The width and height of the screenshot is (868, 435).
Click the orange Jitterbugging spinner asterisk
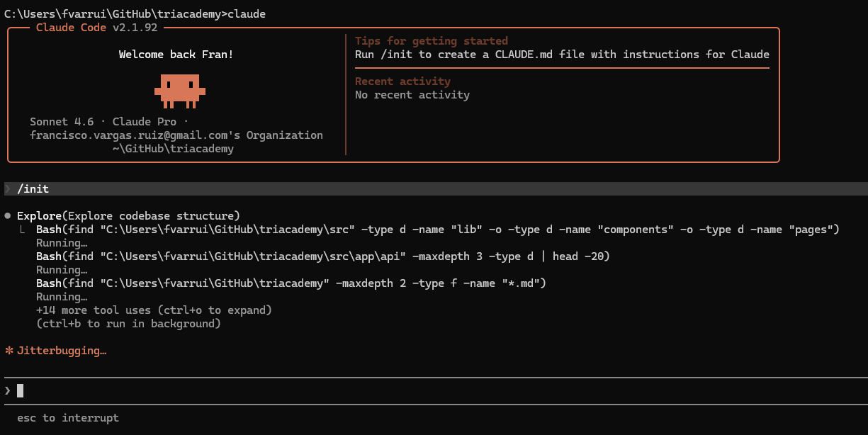9,350
